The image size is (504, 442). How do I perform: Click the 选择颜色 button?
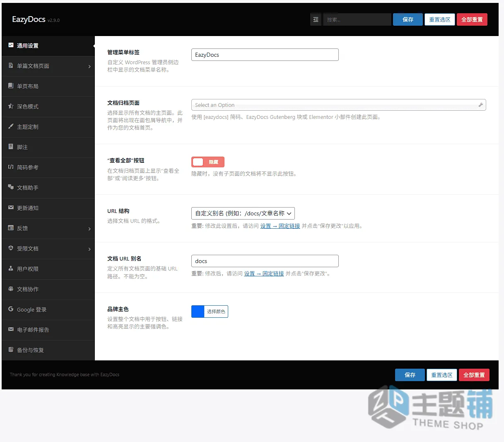(216, 312)
